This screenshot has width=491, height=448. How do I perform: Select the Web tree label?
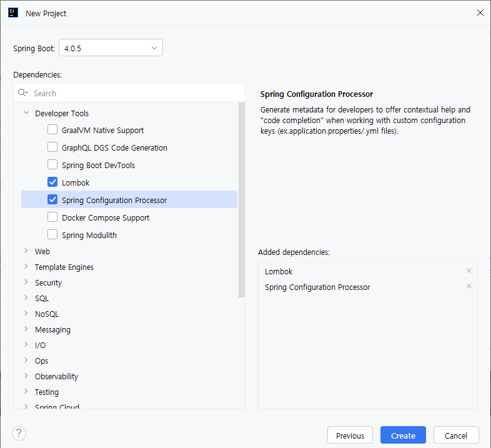[x=42, y=252]
